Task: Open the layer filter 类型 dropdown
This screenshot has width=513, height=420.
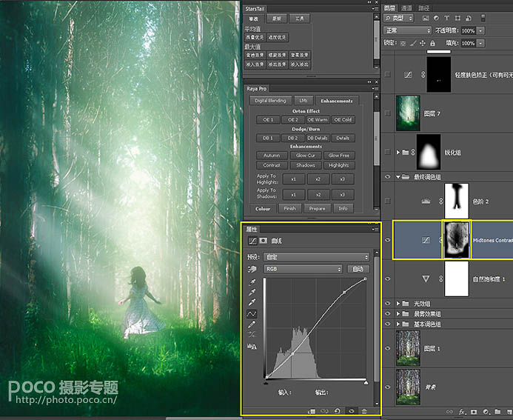Action: [398, 18]
